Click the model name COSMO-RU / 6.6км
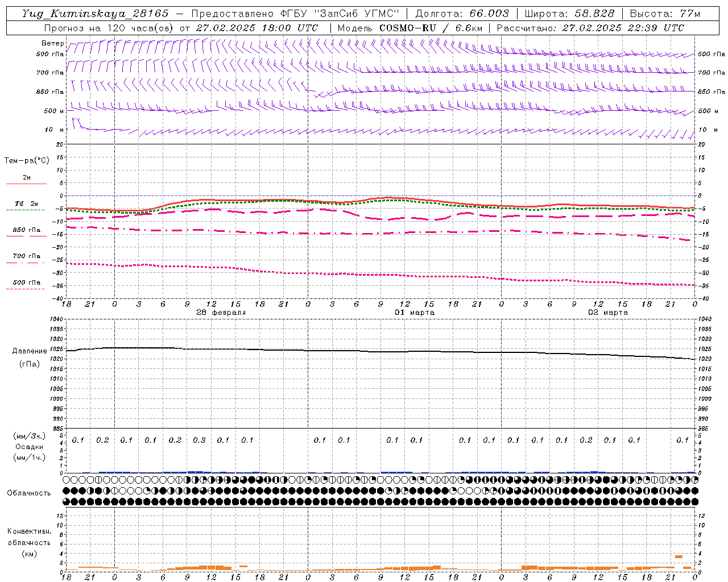728x582 pixels. point(431,28)
